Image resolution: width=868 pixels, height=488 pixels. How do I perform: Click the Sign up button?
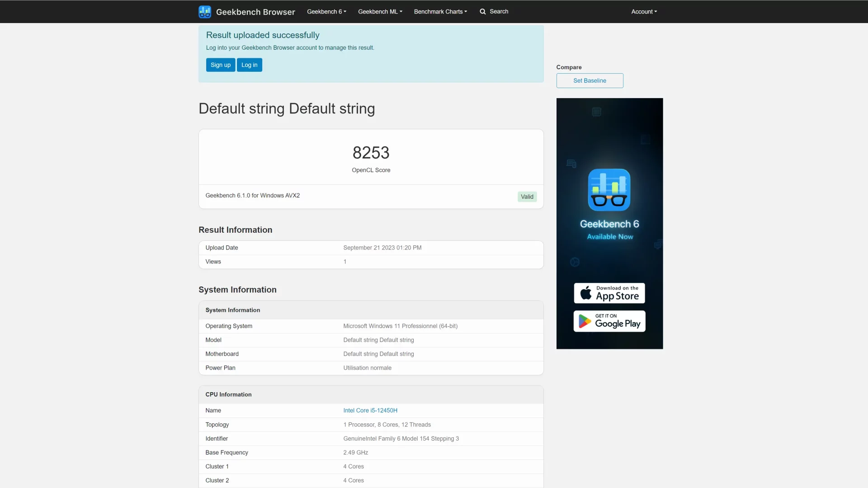pos(221,65)
